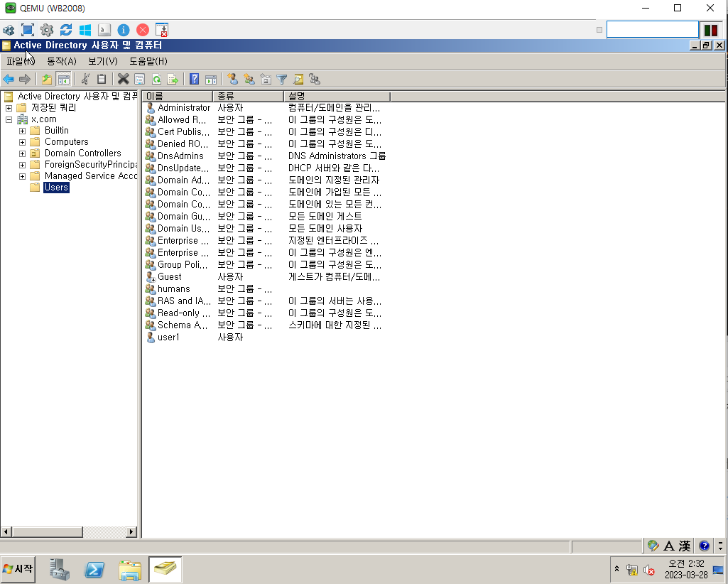Click the blue Help question-mark icon
This screenshot has height=584, width=728.
click(195, 80)
